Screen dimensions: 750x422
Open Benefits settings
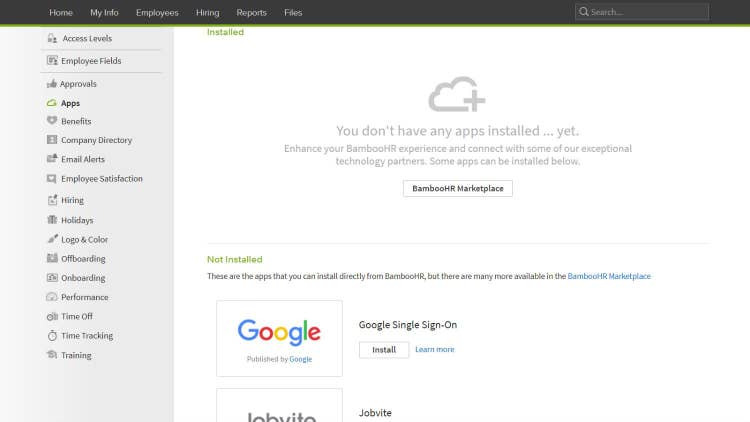click(x=76, y=121)
